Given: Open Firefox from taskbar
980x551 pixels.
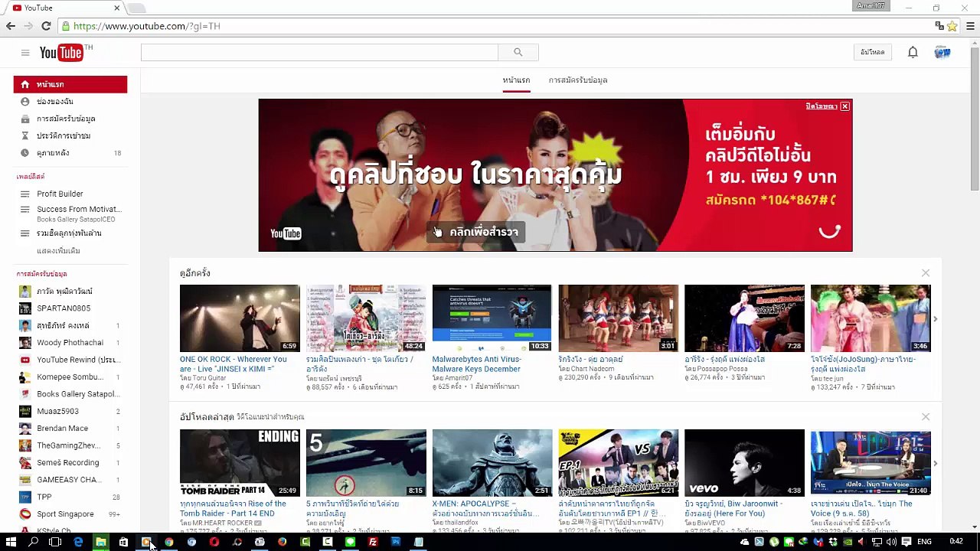Looking at the screenshot, I should pyautogui.click(x=283, y=542).
